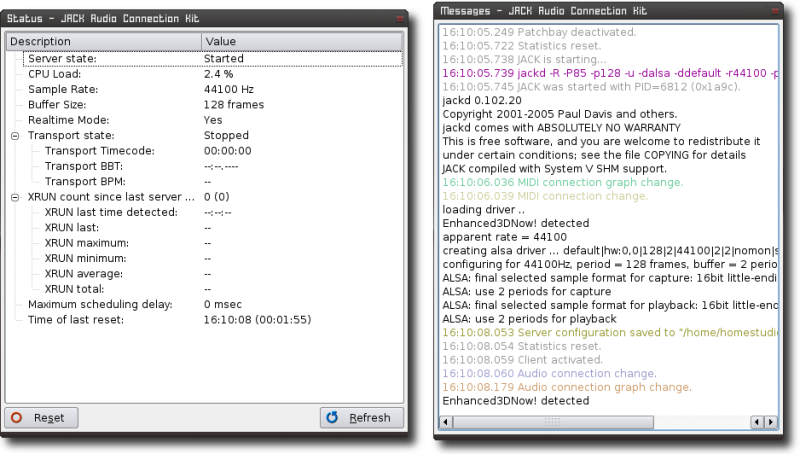Select the Maximum scheduling delay row
Viewport: 800px width, 454px height.
click(x=213, y=305)
